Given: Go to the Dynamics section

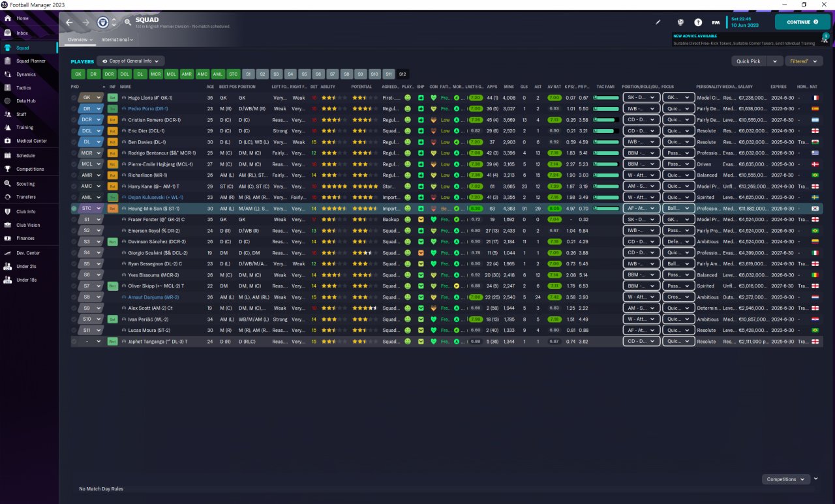Looking at the screenshot, I should [x=26, y=74].
